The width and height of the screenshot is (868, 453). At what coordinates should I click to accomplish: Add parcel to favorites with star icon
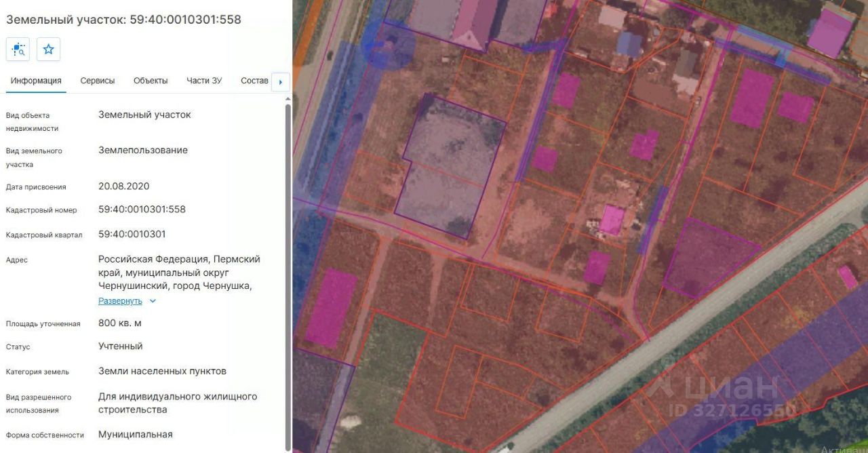tap(48, 50)
